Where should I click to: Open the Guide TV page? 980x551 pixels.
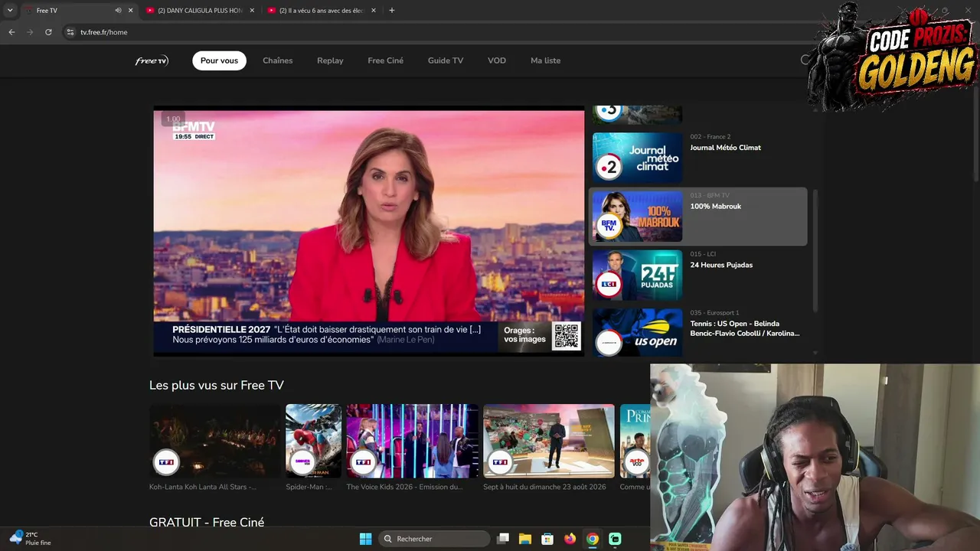point(446,60)
